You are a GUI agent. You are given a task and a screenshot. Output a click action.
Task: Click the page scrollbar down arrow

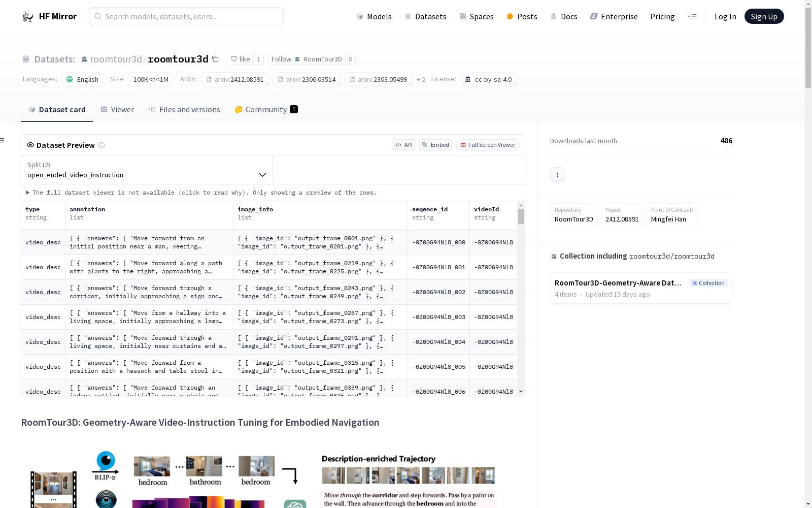click(808, 504)
